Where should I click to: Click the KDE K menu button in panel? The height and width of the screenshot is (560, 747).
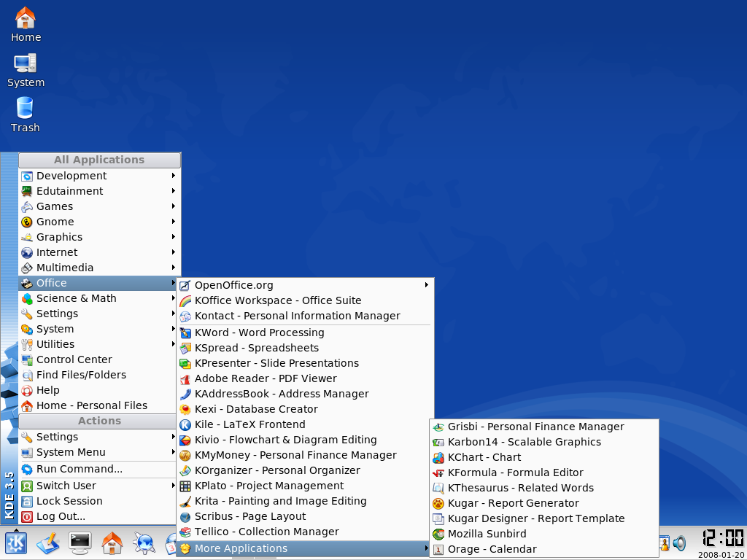pyautogui.click(x=16, y=542)
